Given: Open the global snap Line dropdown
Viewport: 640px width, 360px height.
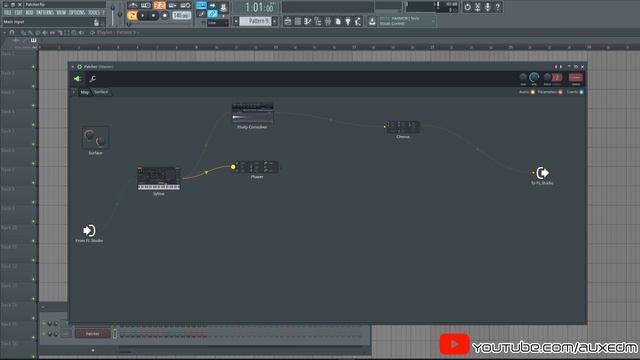Looking at the screenshot, I should pyautogui.click(x=217, y=23).
